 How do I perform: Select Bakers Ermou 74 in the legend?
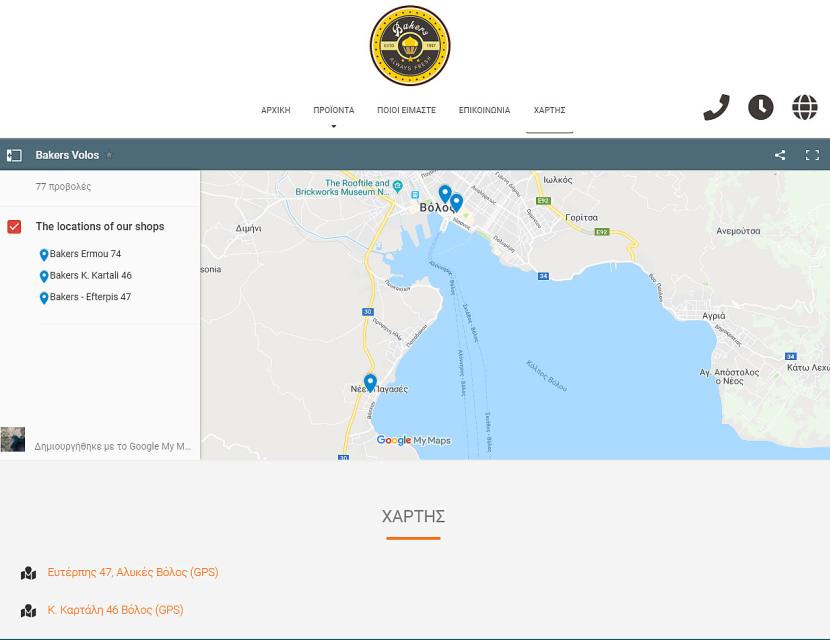(x=85, y=254)
